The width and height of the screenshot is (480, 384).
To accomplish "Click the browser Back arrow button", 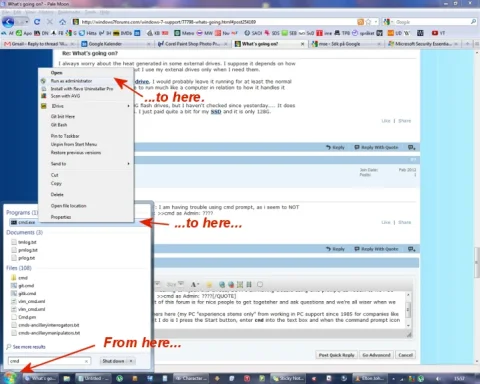I will (8, 22).
